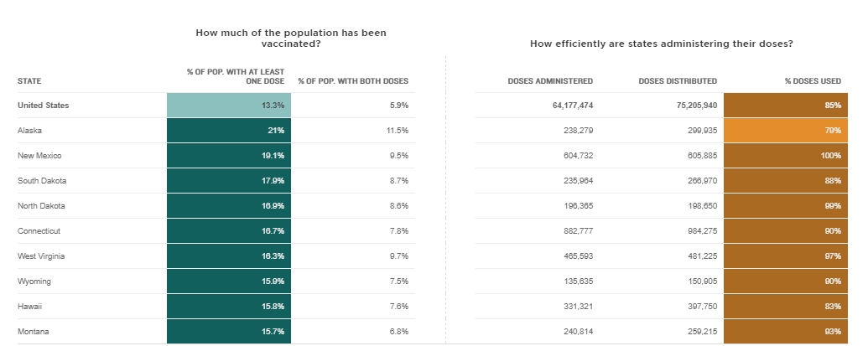Screen dimensions: 868x346
Task: Select the United States row label
Action: click(44, 106)
